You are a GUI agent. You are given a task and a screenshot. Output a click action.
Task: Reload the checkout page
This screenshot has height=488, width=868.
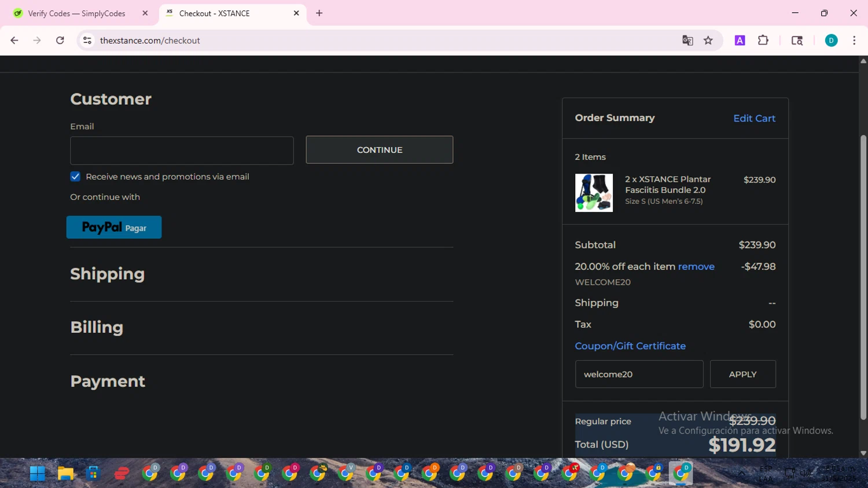60,41
